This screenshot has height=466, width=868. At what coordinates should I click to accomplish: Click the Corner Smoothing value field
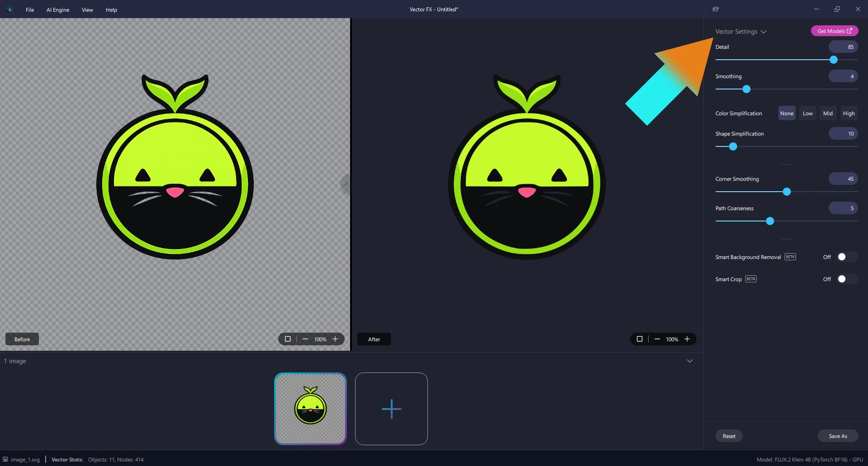tap(843, 179)
